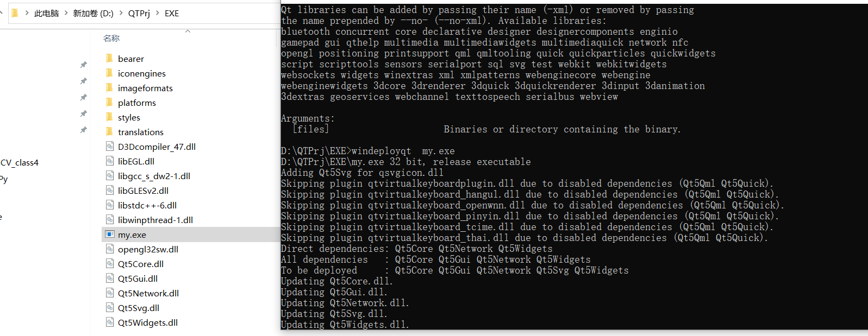
Task: Click the folder icon in address bar
Action: point(15,13)
